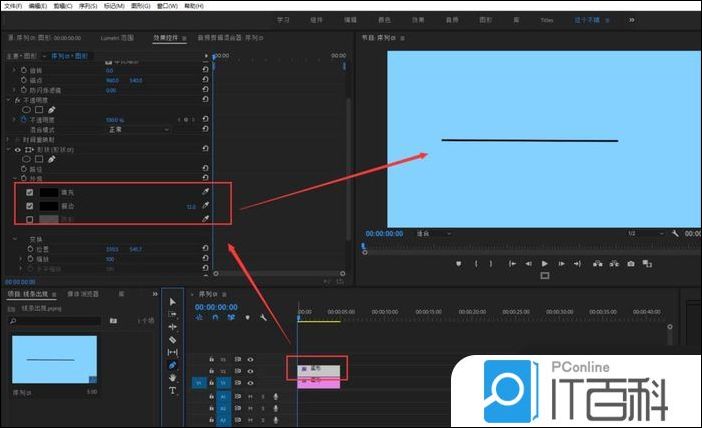This screenshot has width=702, height=428.
Task: Click the Export Frame camera icon
Action: [x=630, y=264]
